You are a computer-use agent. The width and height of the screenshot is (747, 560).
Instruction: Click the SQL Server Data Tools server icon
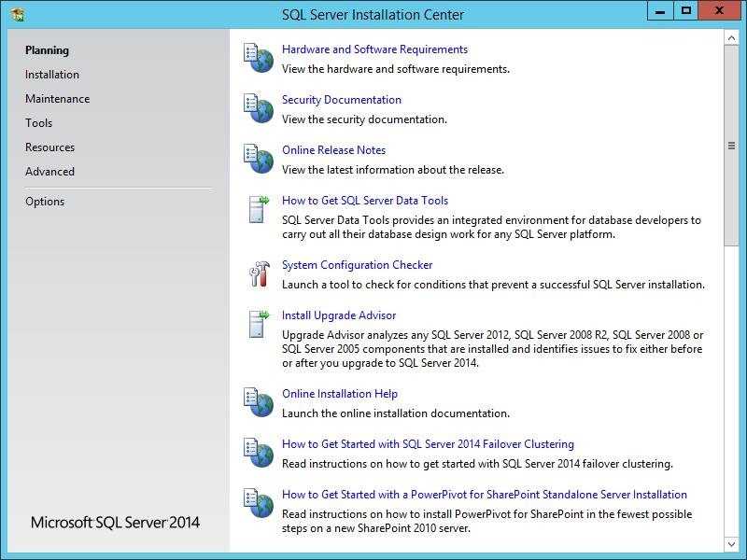[x=259, y=209]
